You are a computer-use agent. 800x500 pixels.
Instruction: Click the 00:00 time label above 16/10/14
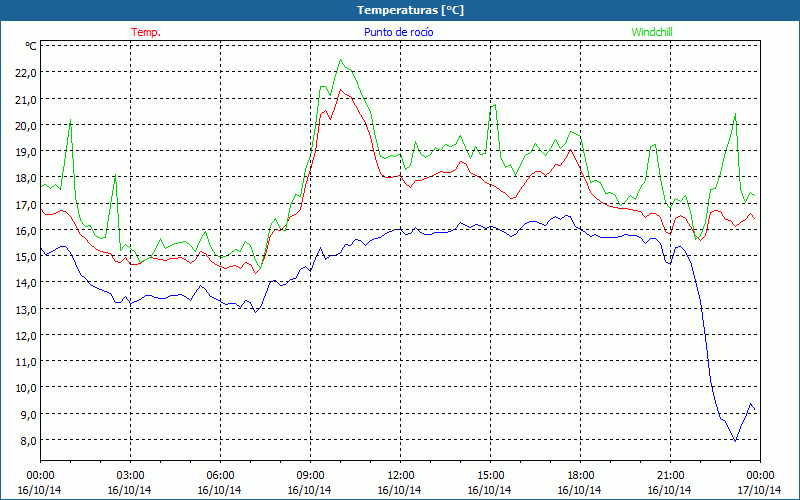[x=40, y=476]
